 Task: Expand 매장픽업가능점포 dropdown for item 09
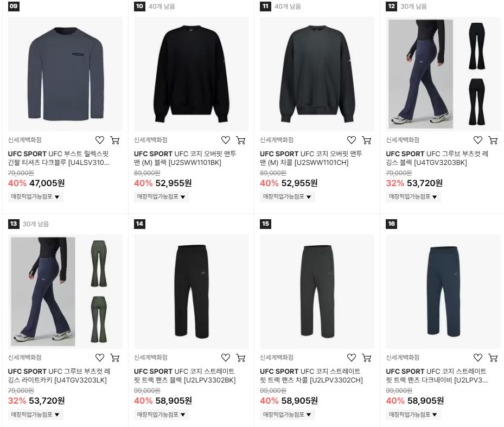(x=35, y=196)
